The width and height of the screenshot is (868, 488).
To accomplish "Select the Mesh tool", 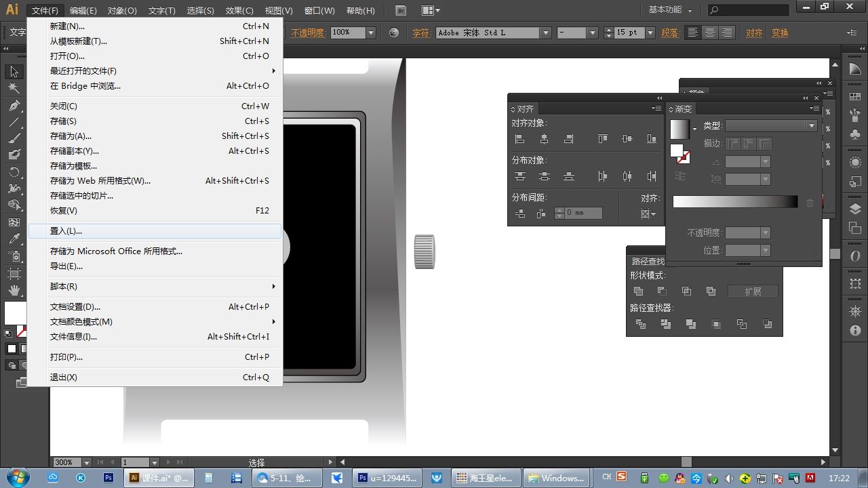I will pyautogui.click(x=14, y=222).
